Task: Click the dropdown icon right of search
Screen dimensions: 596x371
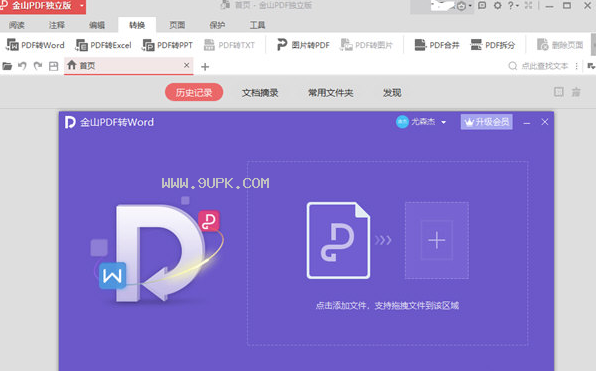Action: click(x=591, y=66)
